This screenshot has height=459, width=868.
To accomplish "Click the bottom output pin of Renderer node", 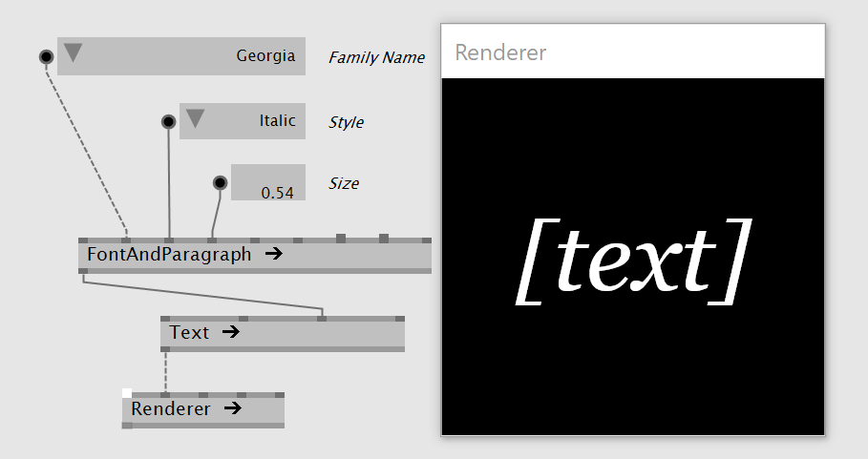I will 127,426.
